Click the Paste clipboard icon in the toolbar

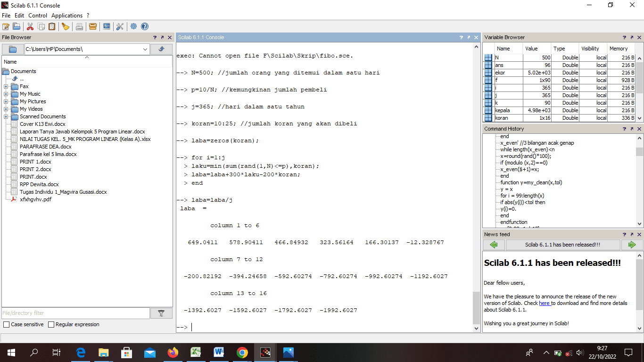52,26
